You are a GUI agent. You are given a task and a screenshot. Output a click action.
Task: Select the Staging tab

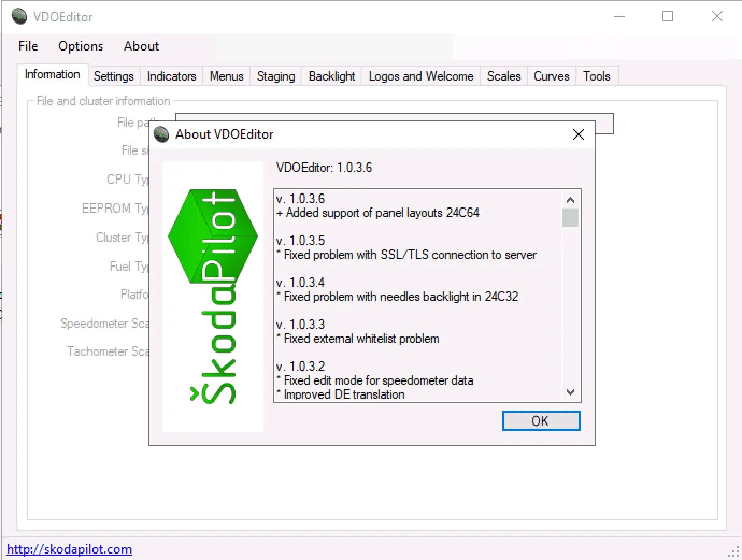275,76
